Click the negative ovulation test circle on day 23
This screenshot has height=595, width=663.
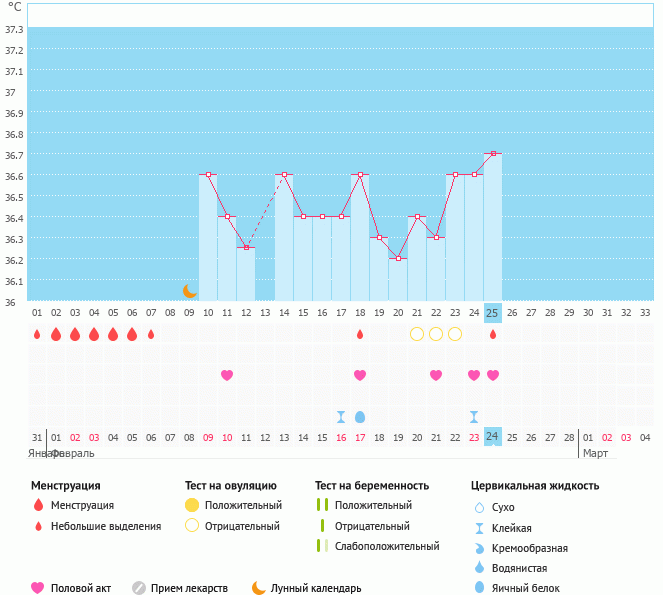[x=455, y=333]
